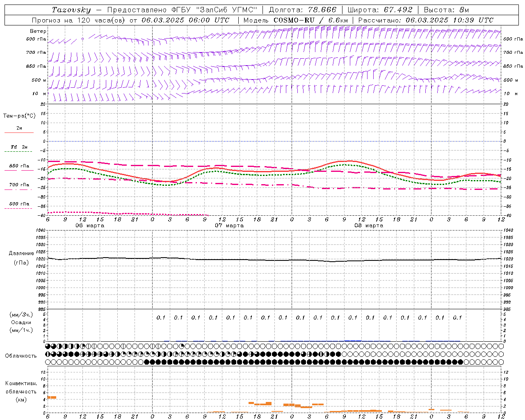Click the Долгота: 78.666 header value
Screen dimensions: 525x420
(302, 10)
